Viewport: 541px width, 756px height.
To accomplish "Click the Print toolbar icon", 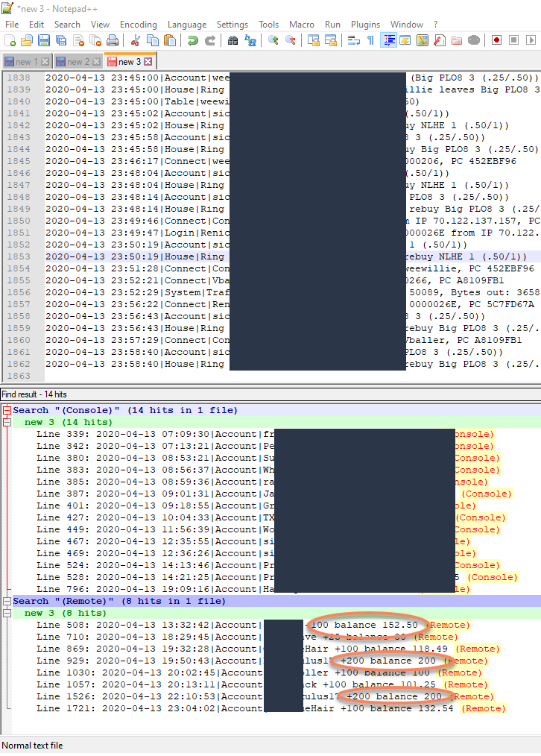I will tap(112, 40).
